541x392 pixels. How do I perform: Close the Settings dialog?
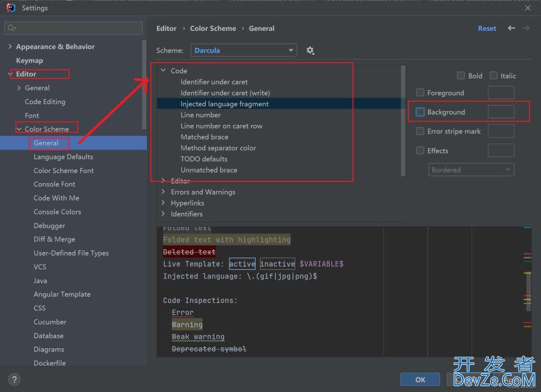coord(528,8)
